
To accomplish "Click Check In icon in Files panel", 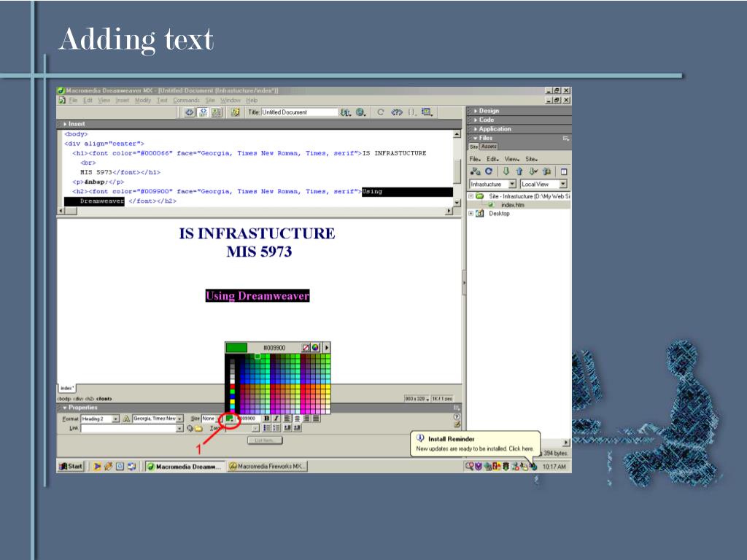I will coord(547,171).
